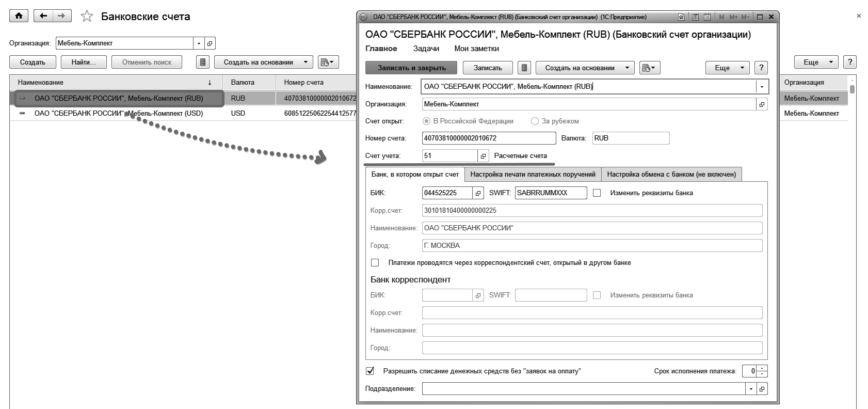Switch to the Главное section

coord(381,49)
